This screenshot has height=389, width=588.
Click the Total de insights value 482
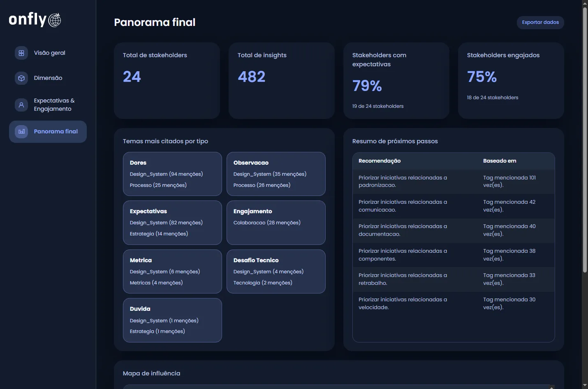click(252, 77)
